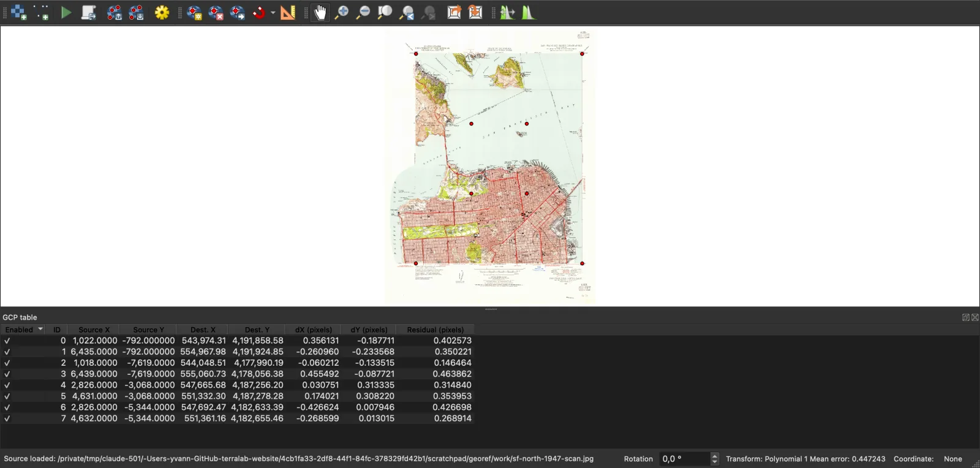Disable the GCP with ID 7
The height and width of the screenshot is (468, 980).
7,418
